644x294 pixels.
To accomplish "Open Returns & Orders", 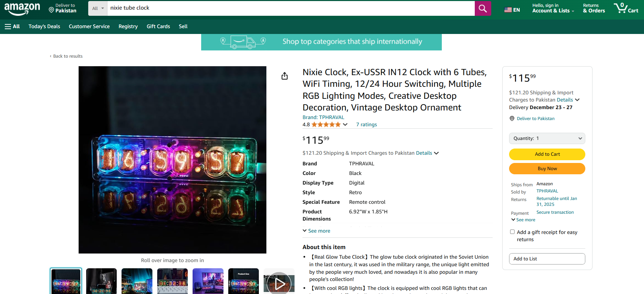I will tap(594, 8).
